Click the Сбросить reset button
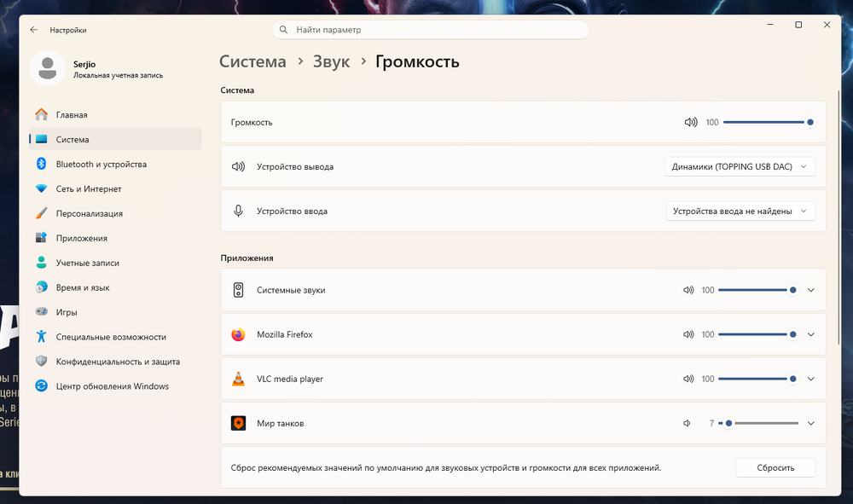 coord(775,467)
